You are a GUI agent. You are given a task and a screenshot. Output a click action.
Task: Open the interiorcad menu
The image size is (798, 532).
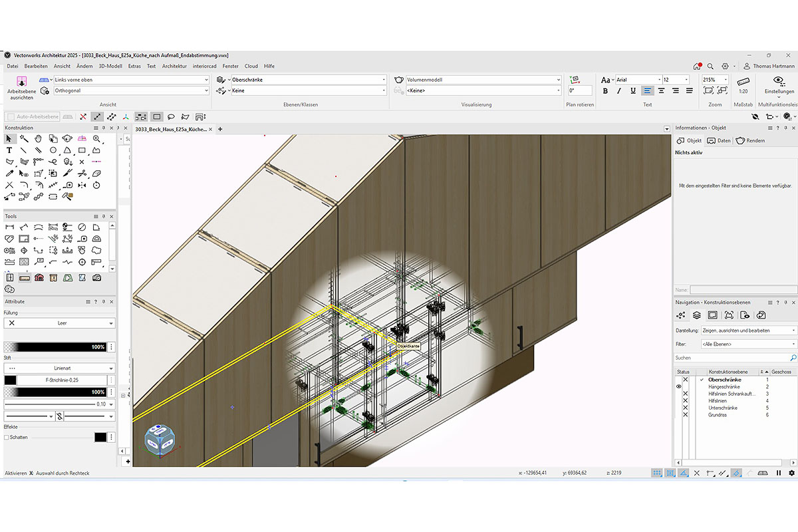[204, 66]
